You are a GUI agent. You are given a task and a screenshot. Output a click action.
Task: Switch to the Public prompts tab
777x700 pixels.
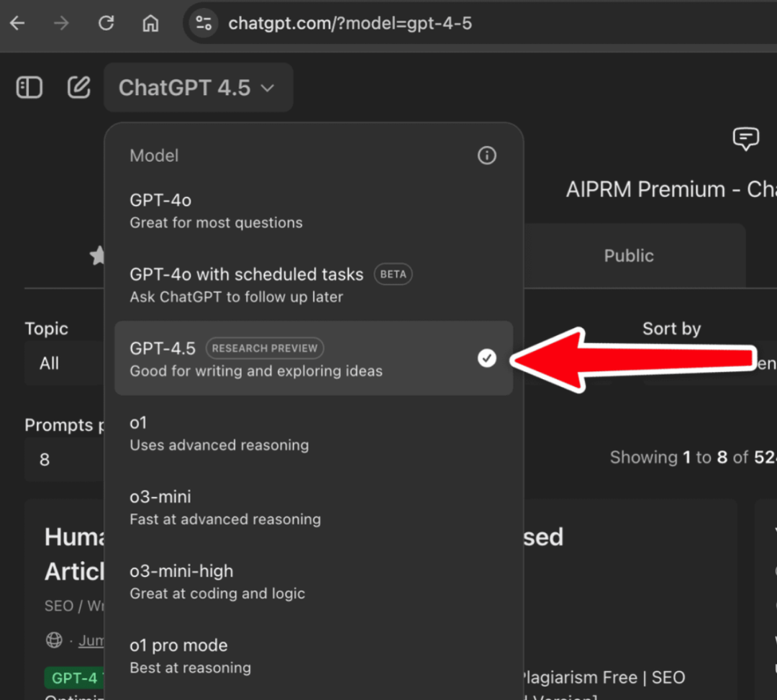pos(628,255)
